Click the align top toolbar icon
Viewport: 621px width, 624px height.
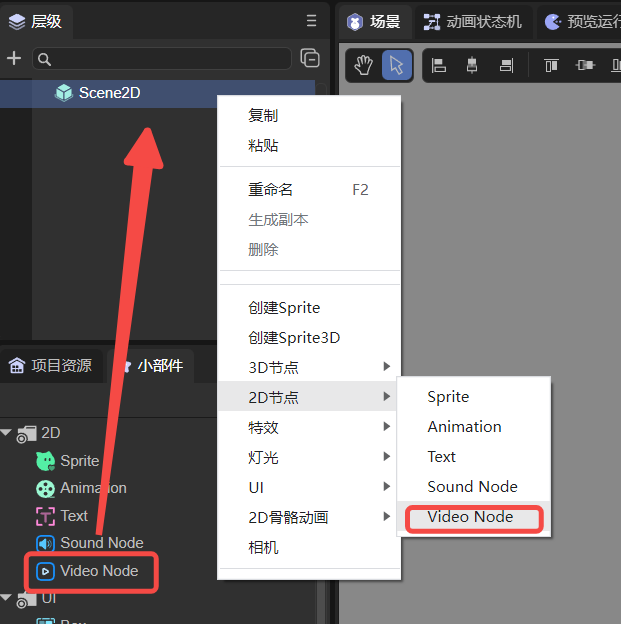551,65
